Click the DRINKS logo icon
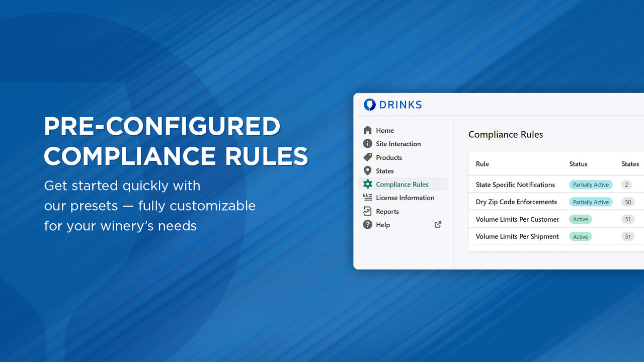This screenshot has width=644, height=362. (x=370, y=105)
